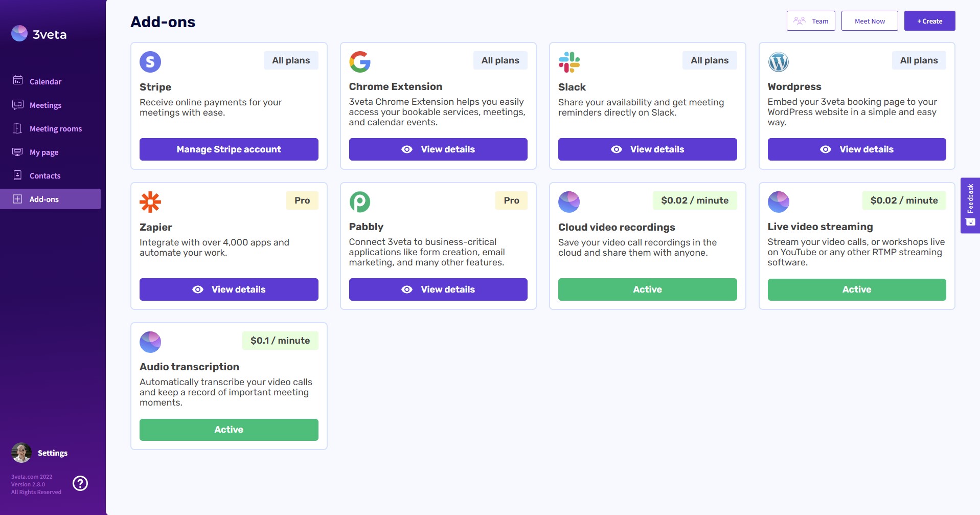
Task: Click $0.02 / minute badge on Live streaming
Action: 904,200
